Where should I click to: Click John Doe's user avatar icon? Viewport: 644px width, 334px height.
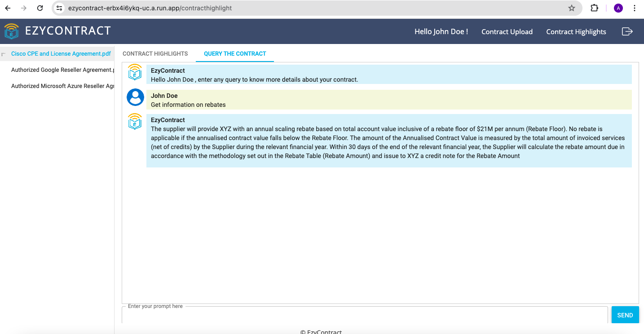[x=135, y=97]
